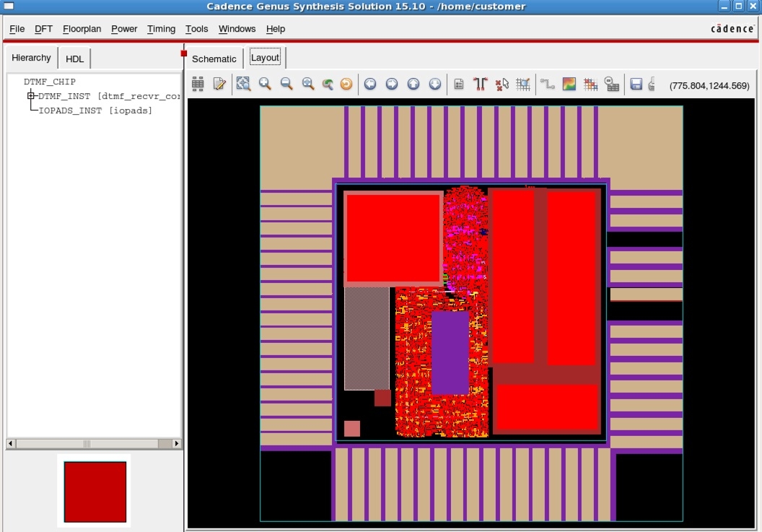
Task: Click the orange refresh/redraw icon
Action: [x=346, y=84]
